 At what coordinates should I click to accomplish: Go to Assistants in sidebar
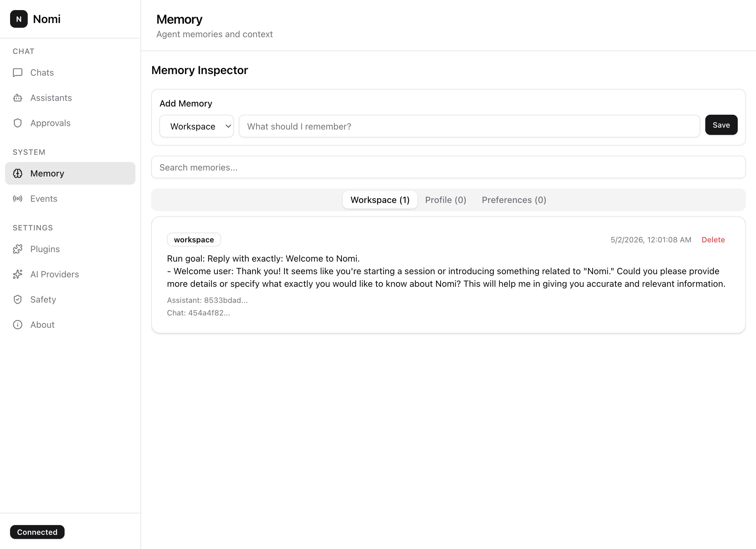tap(70, 98)
